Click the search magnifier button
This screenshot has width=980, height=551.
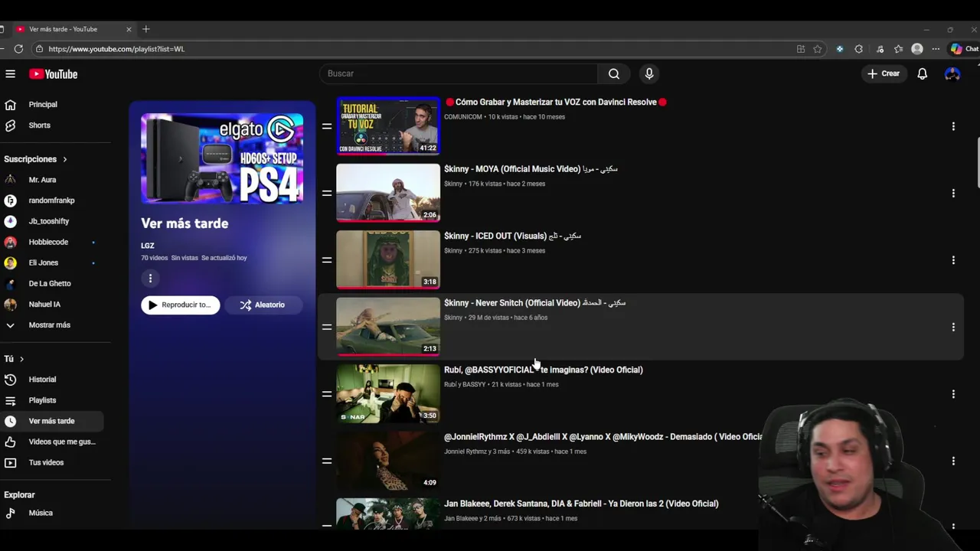[614, 73]
